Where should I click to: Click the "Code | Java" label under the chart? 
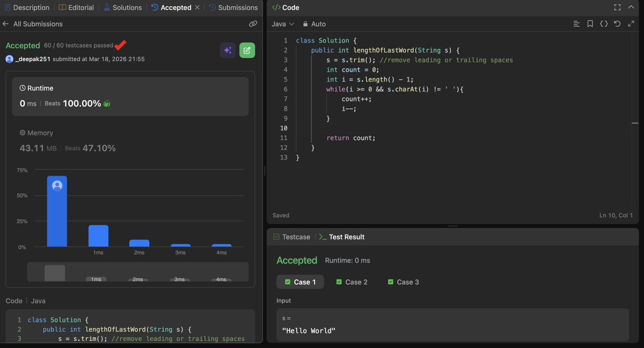(x=26, y=301)
